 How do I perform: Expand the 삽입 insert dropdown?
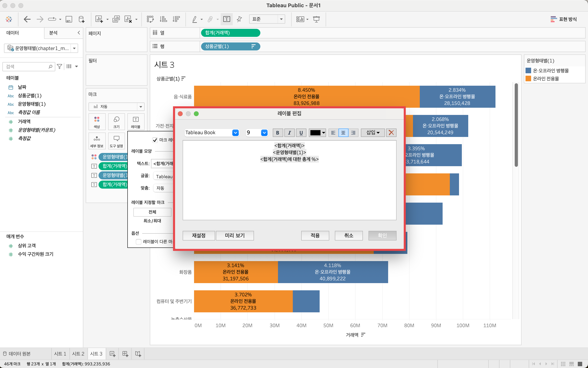(373, 133)
